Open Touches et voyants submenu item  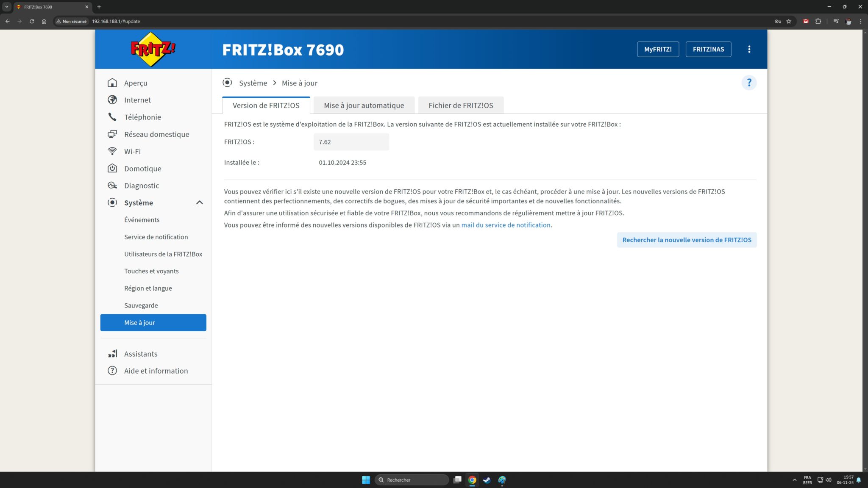click(151, 271)
